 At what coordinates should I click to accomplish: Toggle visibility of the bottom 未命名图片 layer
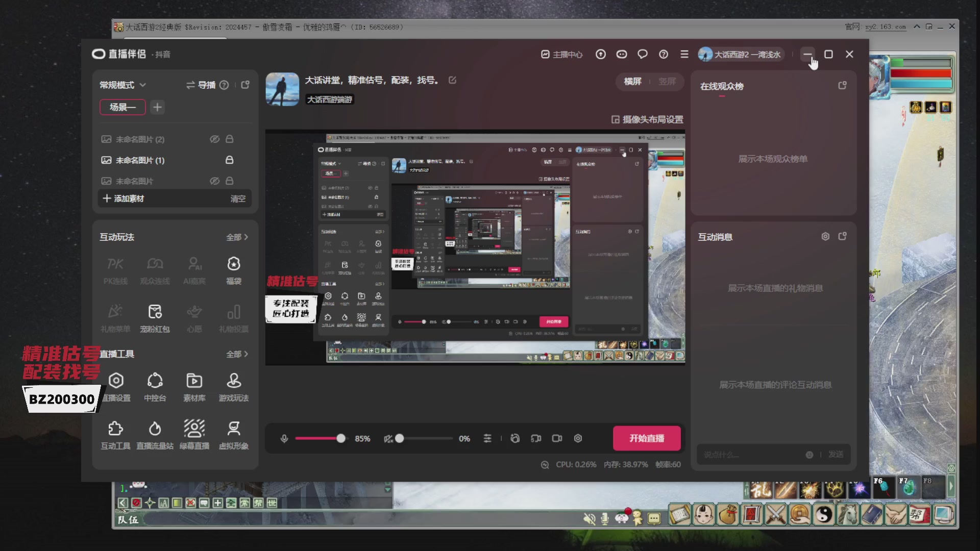point(215,181)
